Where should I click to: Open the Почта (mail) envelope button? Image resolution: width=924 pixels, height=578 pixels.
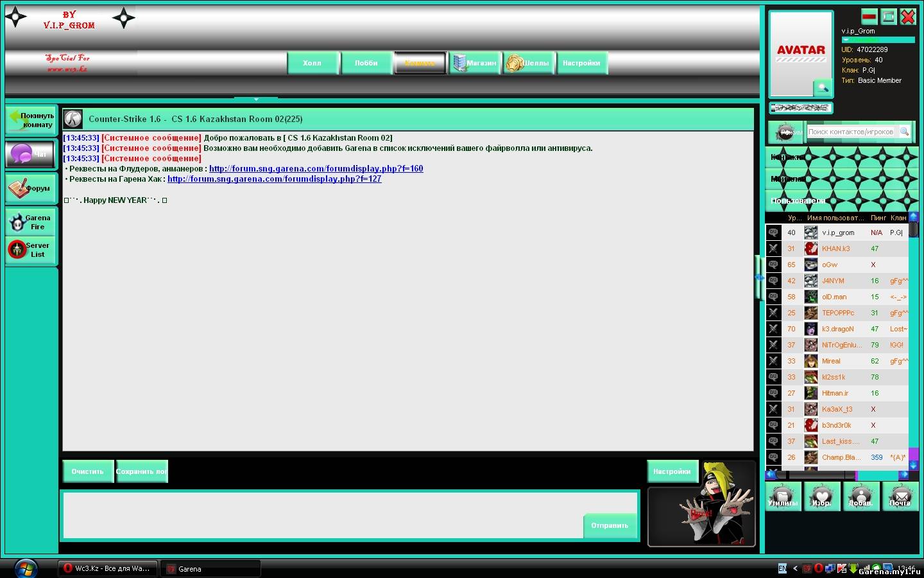900,496
